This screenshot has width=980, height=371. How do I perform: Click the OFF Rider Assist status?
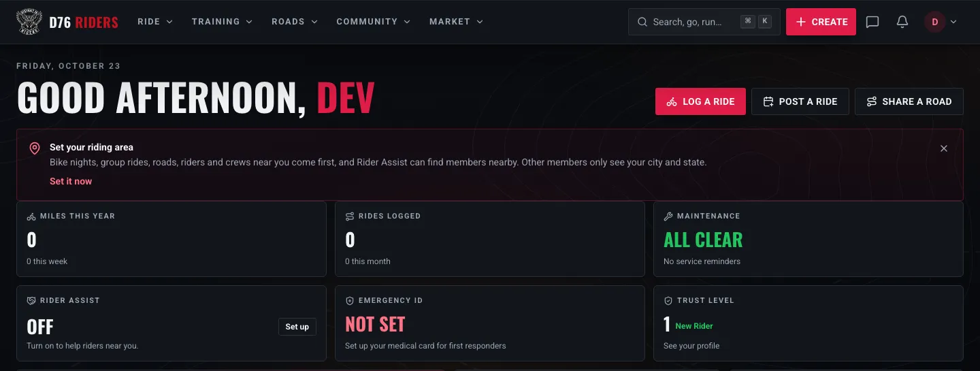pos(40,327)
